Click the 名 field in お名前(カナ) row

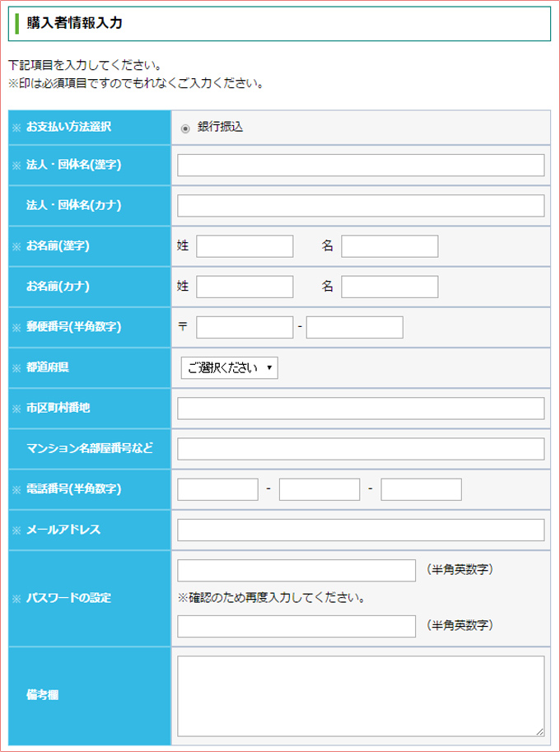(x=390, y=287)
